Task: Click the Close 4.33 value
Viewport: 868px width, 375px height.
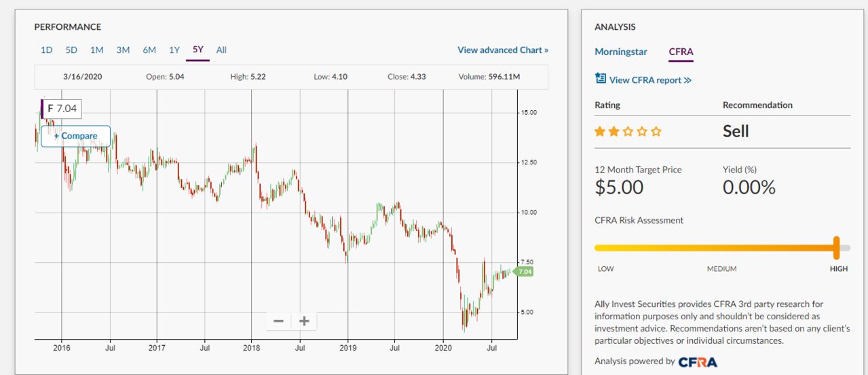Action: (407, 77)
